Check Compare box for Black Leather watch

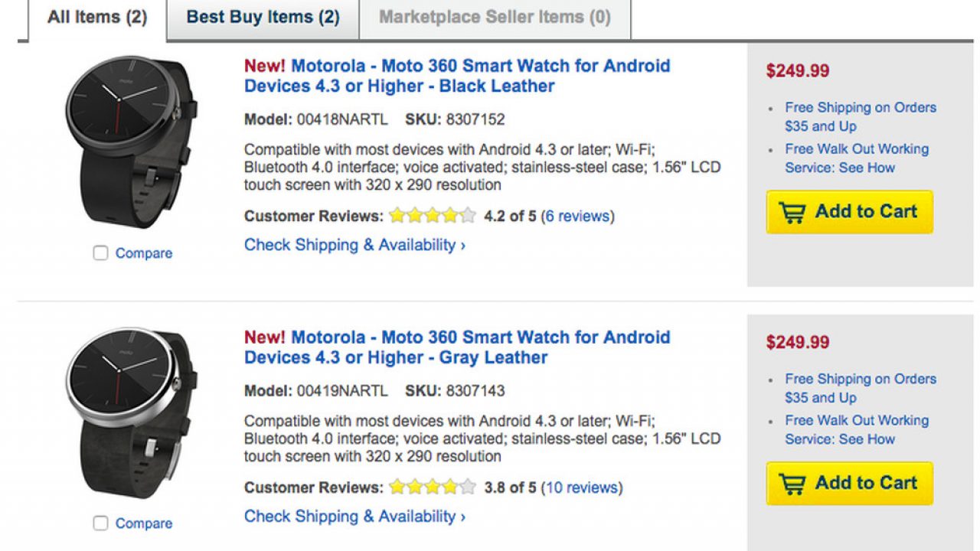101,253
